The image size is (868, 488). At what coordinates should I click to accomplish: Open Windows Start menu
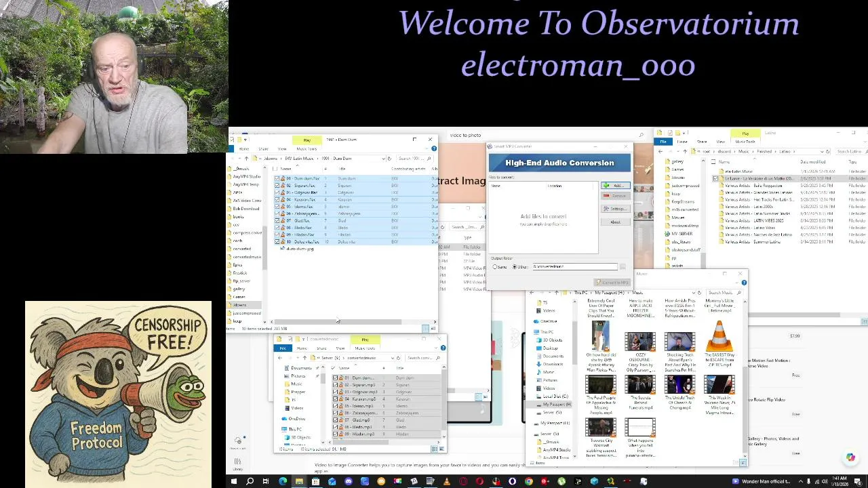point(233,482)
